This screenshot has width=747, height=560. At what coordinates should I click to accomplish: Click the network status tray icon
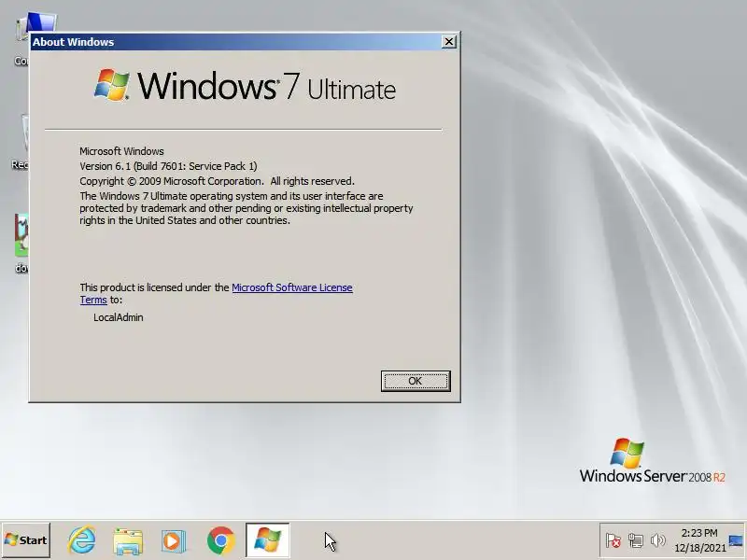636,540
